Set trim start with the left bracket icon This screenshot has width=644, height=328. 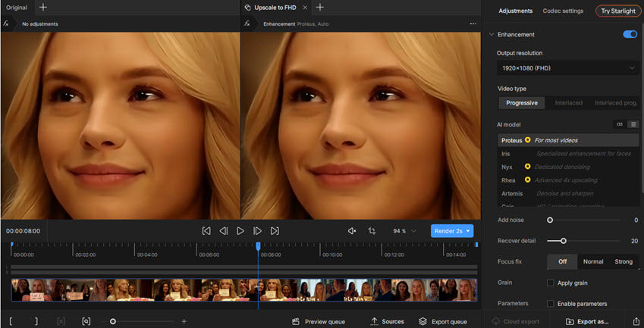click(11, 321)
